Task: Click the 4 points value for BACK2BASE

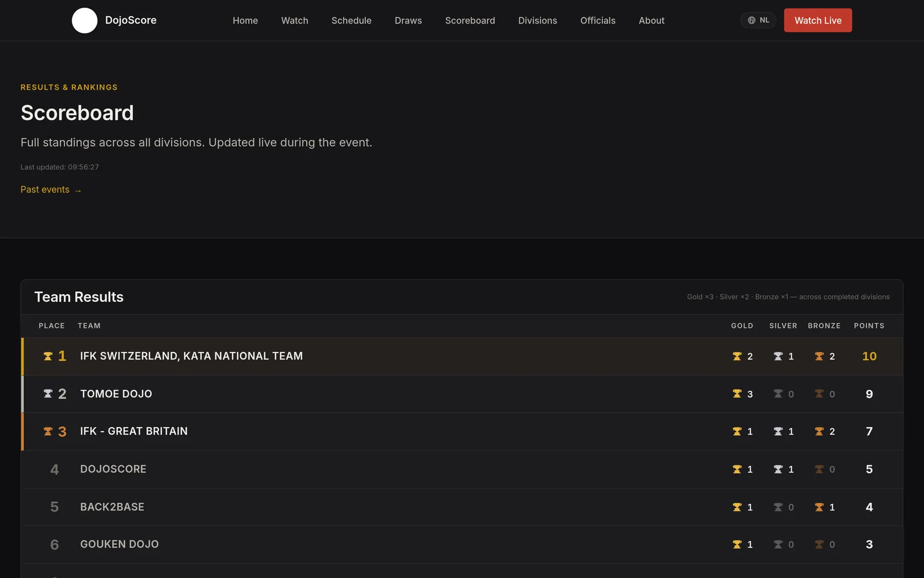Action: click(869, 507)
